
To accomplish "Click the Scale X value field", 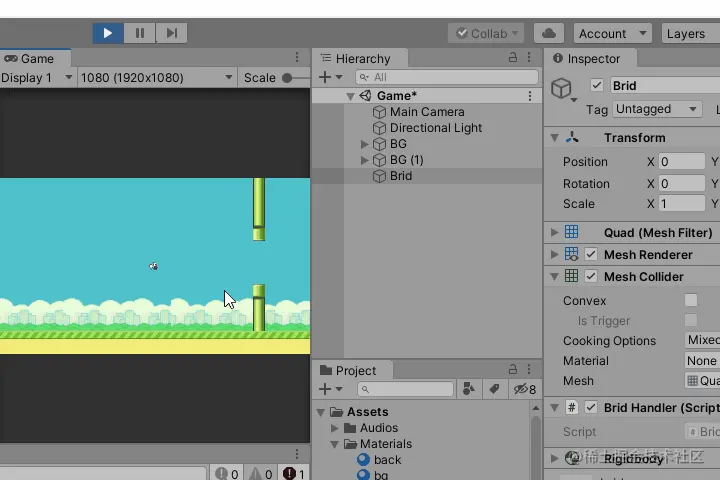I will 681,203.
